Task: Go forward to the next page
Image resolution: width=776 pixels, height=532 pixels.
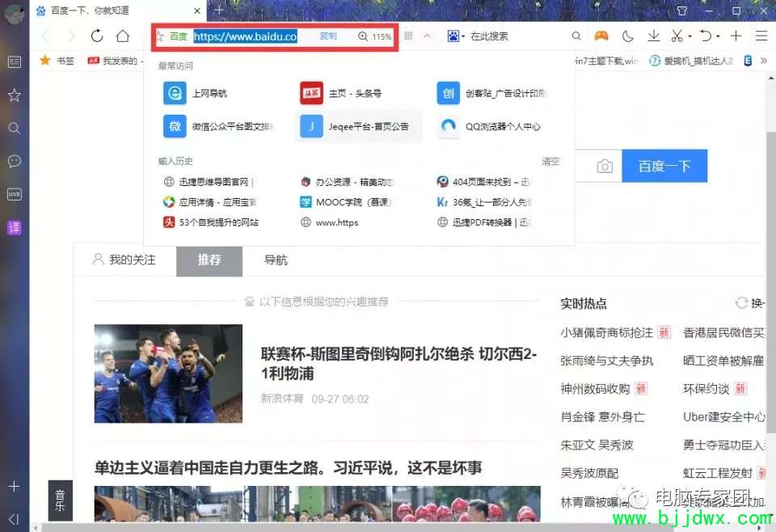Action: [71, 36]
